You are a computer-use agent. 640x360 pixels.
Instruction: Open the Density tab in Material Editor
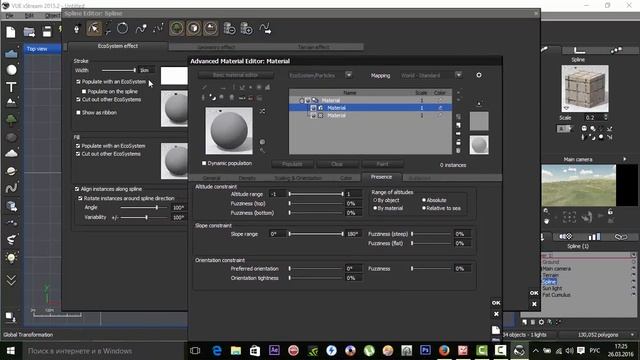click(x=247, y=178)
